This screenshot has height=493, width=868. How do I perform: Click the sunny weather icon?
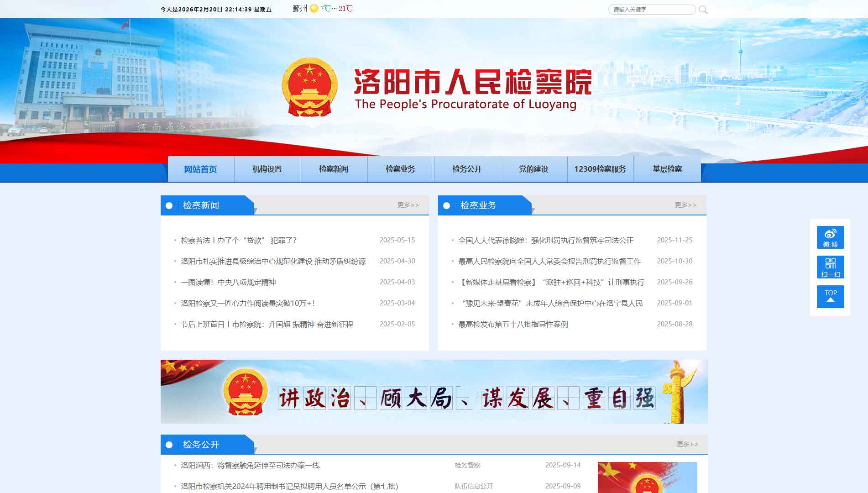(x=314, y=8)
